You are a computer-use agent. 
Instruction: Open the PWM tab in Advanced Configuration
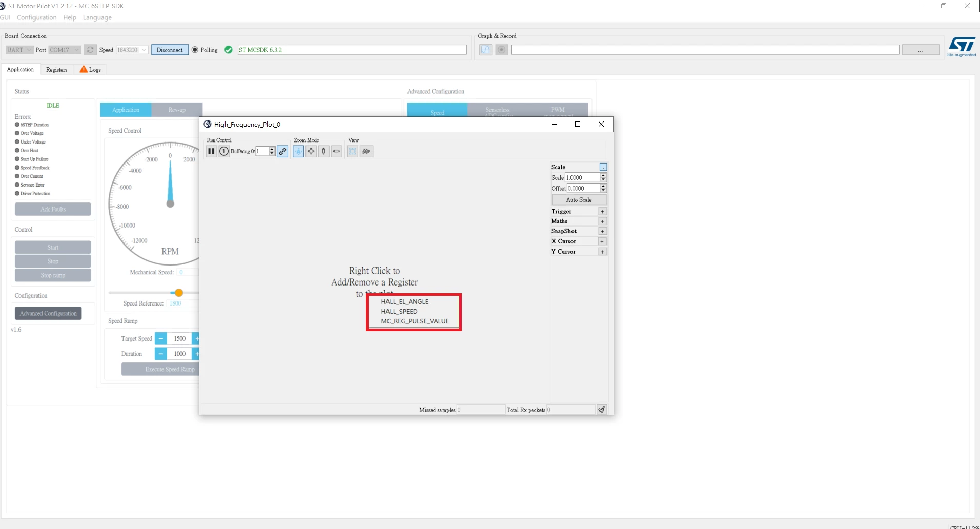(x=558, y=110)
